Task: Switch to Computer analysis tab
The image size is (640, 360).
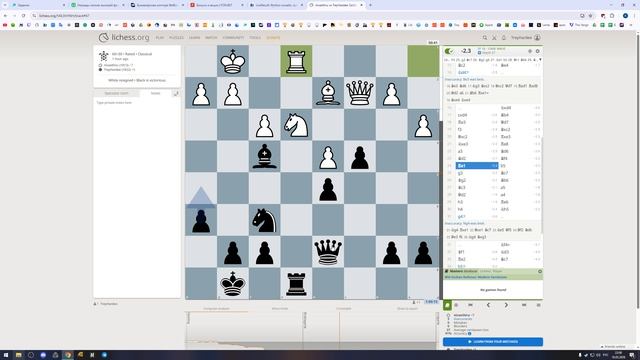Action: coord(216,309)
